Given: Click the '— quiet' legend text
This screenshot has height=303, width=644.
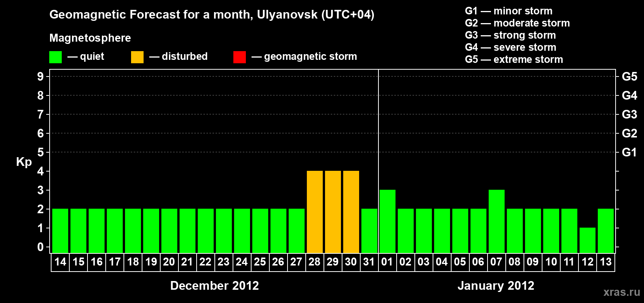Looking at the screenshot, I should 86,57.
